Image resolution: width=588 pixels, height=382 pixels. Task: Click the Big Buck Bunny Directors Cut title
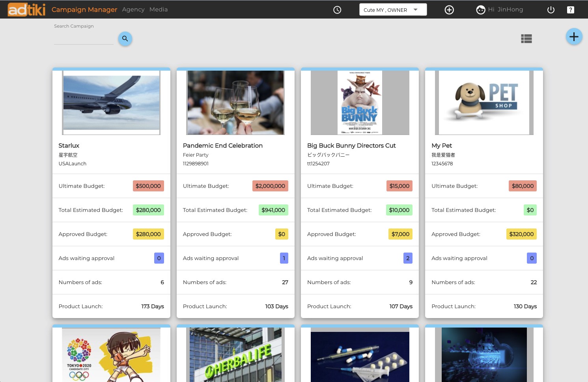[351, 146]
